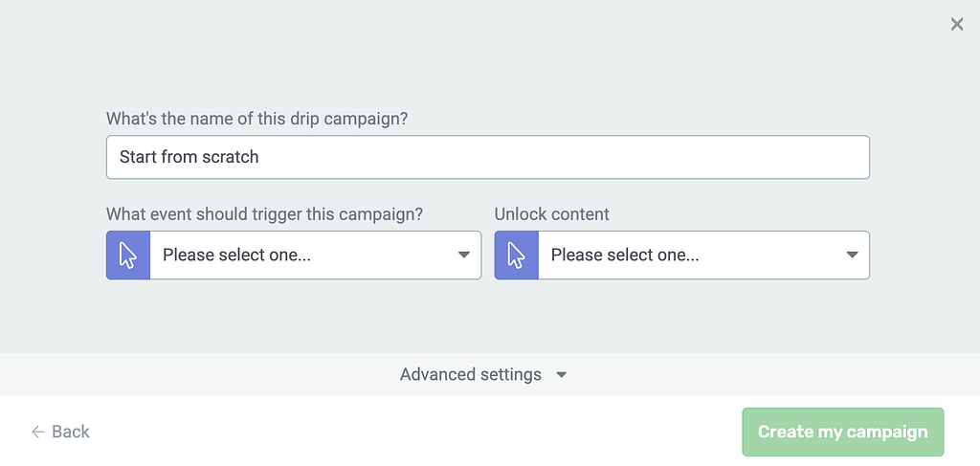The width and height of the screenshot is (980, 466).
Task: Click the cursor icon beside the Unlock content dropdown
Action: [x=516, y=255]
